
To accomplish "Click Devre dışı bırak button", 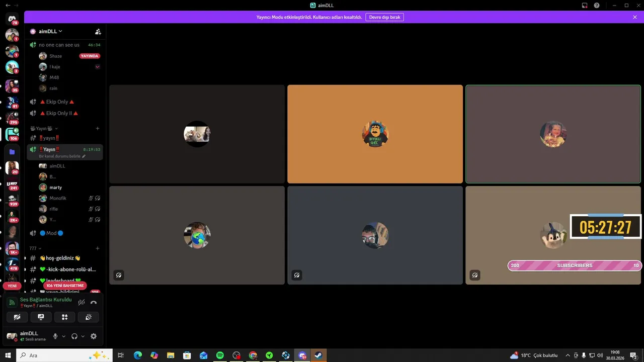I will click(x=384, y=17).
